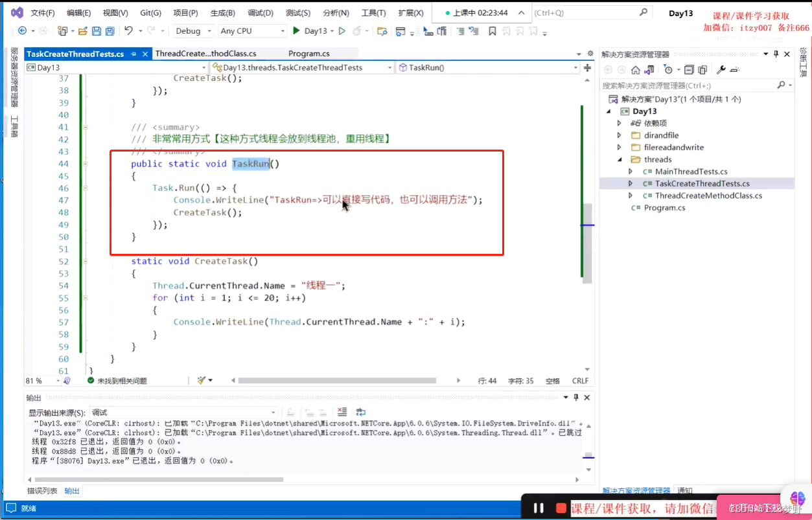Open the Debug configuration dropdown
812x520 pixels.
(x=193, y=31)
